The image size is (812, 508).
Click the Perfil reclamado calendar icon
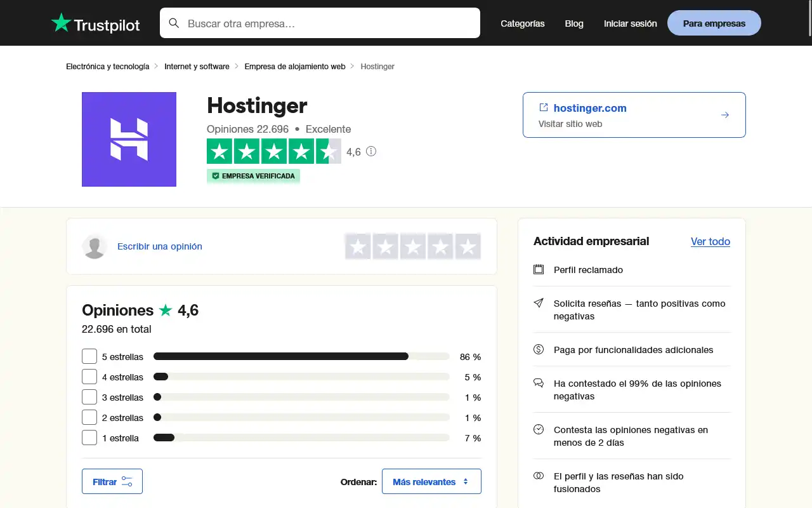[539, 269]
